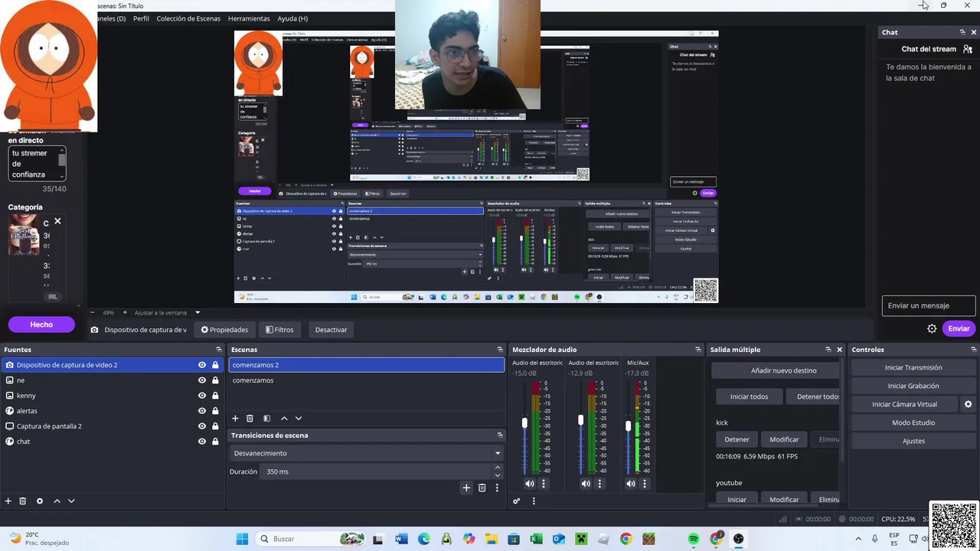980x551 pixels.
Task: Open the Desvanecimiento transition dropdown
Action: [367, 453]
